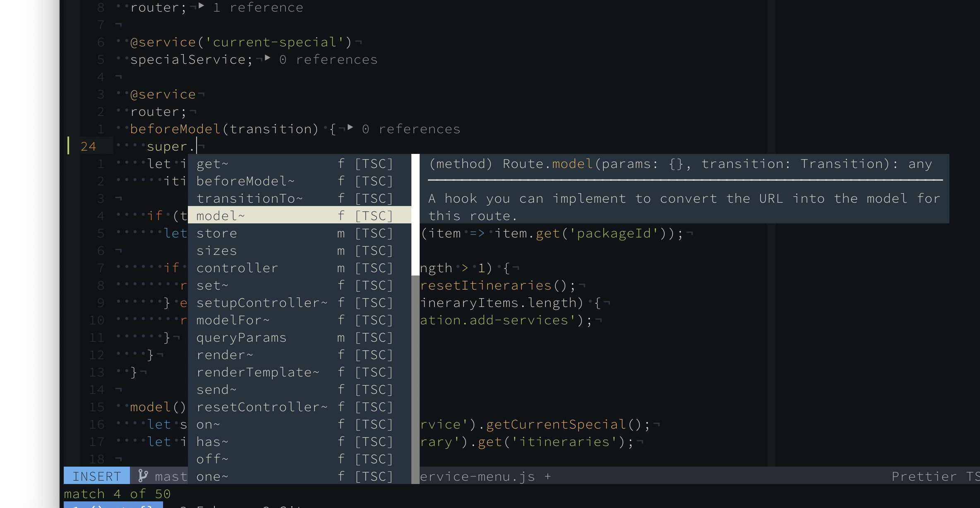Screen dimensions: 980x508
Task: Click the git branch icon in the status bar
Action: click(143, 476)
